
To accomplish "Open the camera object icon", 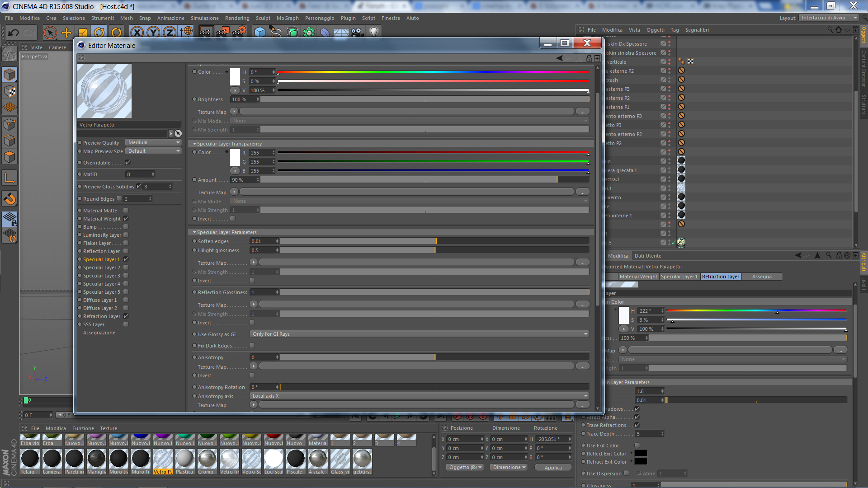I will pos(357,32).
